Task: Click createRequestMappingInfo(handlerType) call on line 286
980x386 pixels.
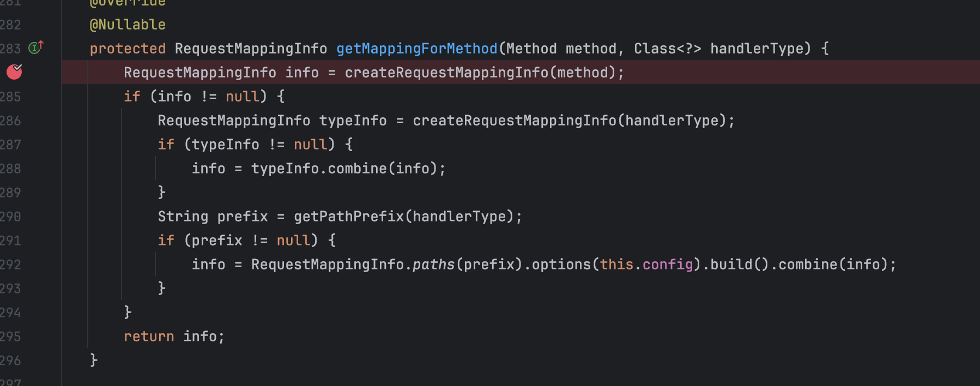Action: point(569,120)
